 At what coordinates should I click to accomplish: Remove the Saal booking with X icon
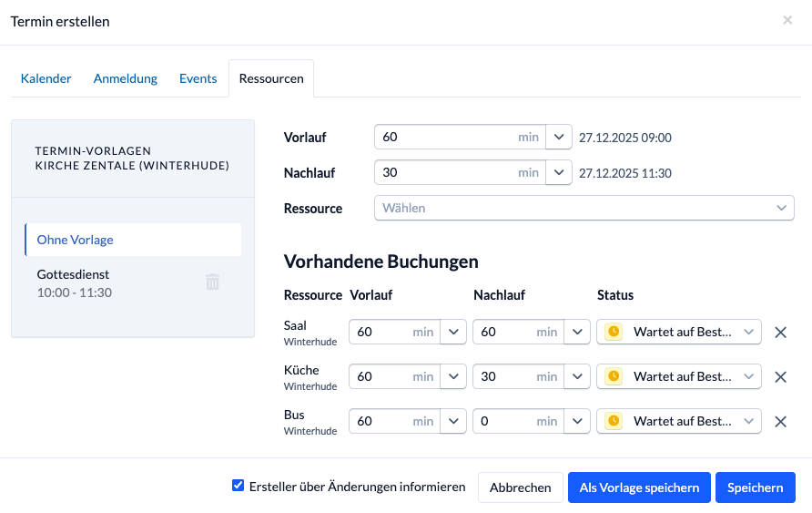(780, 333)
